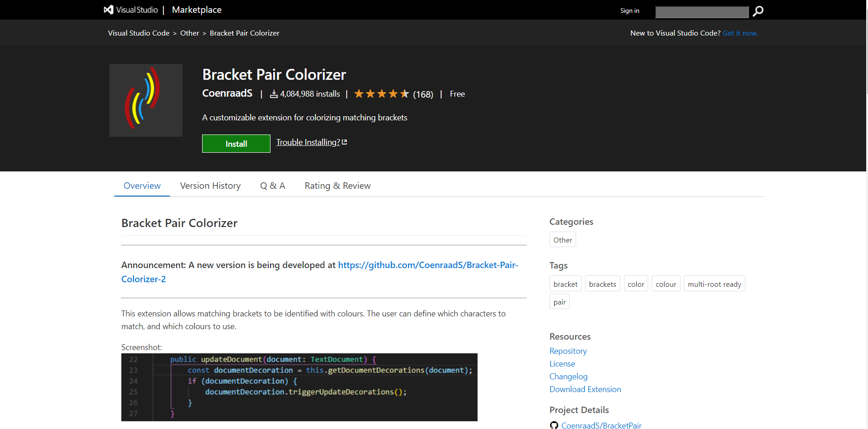
Task: Click the Bracket Pair Colorizer breadcrumb
Action: [x=244, y=33]
